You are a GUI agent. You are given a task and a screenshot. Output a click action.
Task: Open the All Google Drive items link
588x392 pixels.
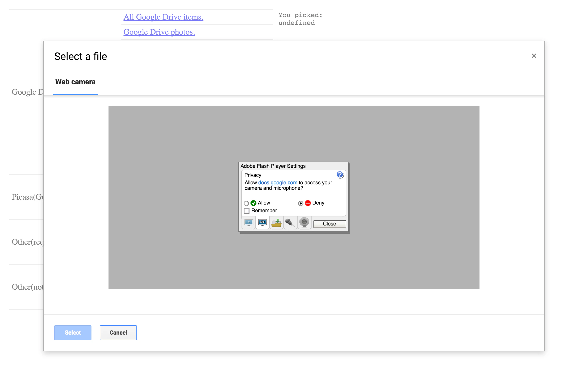tap(164, 17)
